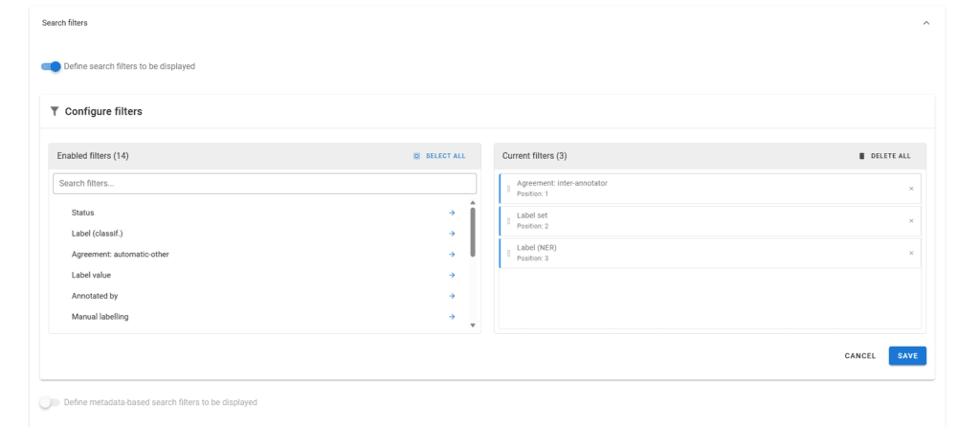Disable the define search filters toggle
The height and width of the screenshot is (427, 980).
click(x=51, y=66)
